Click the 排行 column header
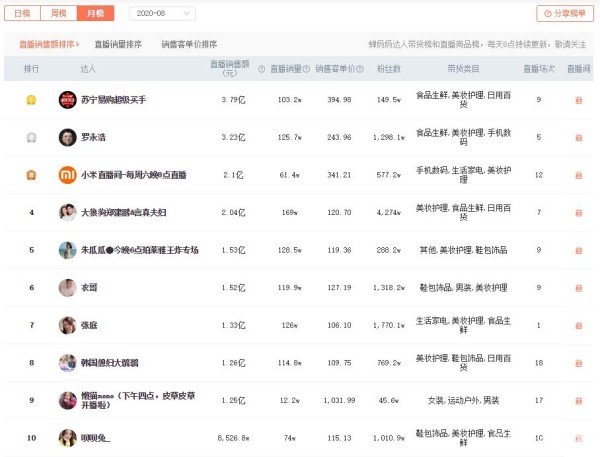The height and width of the screenshot is (457, 600). [x=31, y=69]
